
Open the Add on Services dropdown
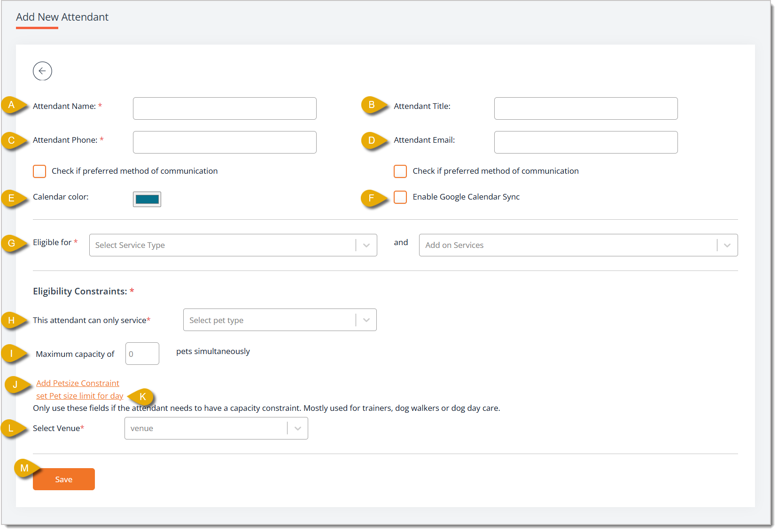(x=578, y=245)
